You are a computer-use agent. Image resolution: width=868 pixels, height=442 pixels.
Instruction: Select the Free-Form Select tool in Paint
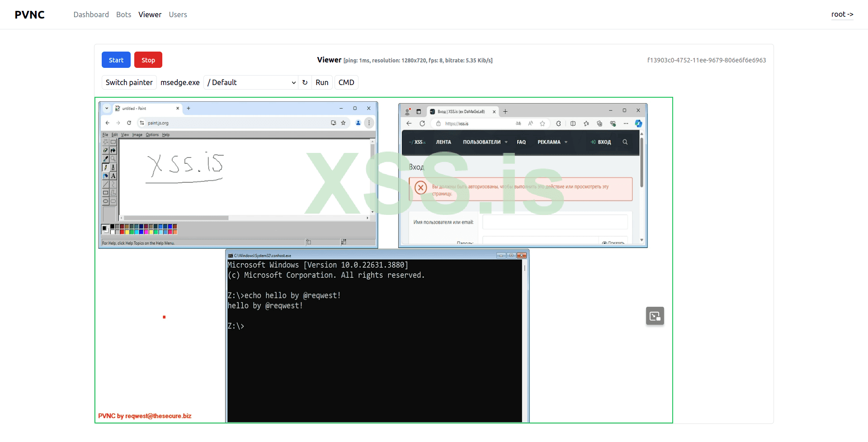pos(105,142)
